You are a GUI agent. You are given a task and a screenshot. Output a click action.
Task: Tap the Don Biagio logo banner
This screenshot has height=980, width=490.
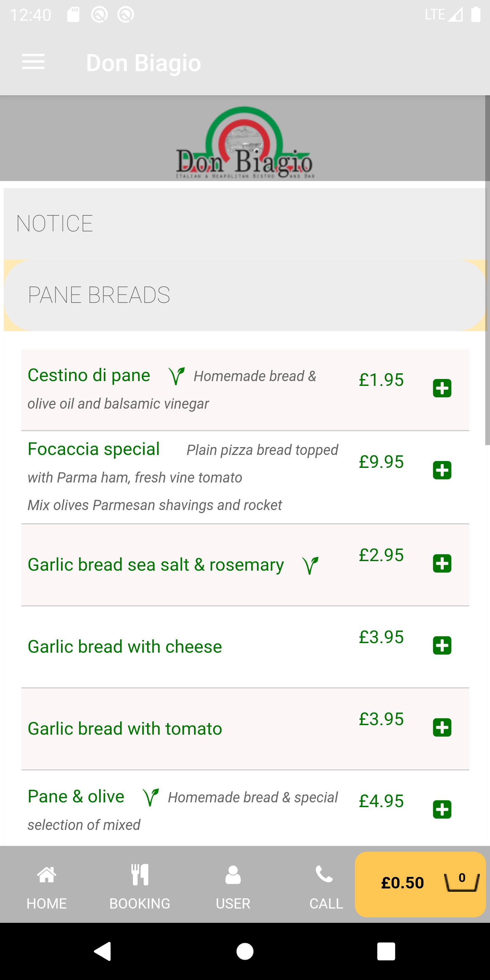point(245,142)
